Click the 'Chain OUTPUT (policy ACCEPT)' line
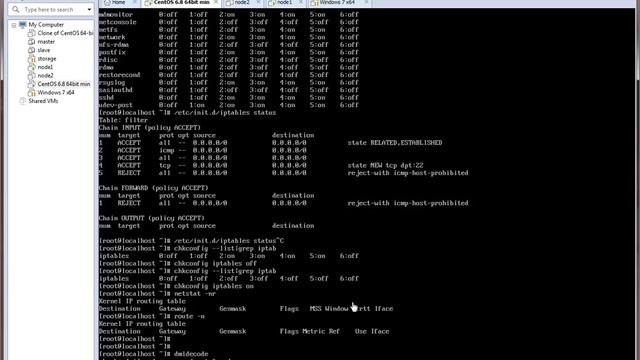The width and height of the screenshot is (640, 360). (x=151, y=218)
